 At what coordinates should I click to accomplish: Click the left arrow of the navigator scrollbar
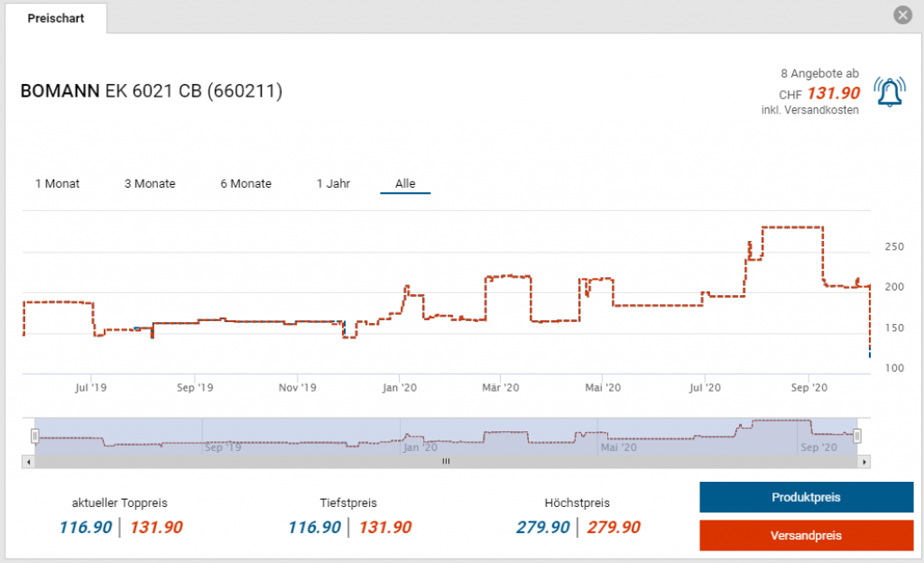pyautogui.click(x=29, y=461)
